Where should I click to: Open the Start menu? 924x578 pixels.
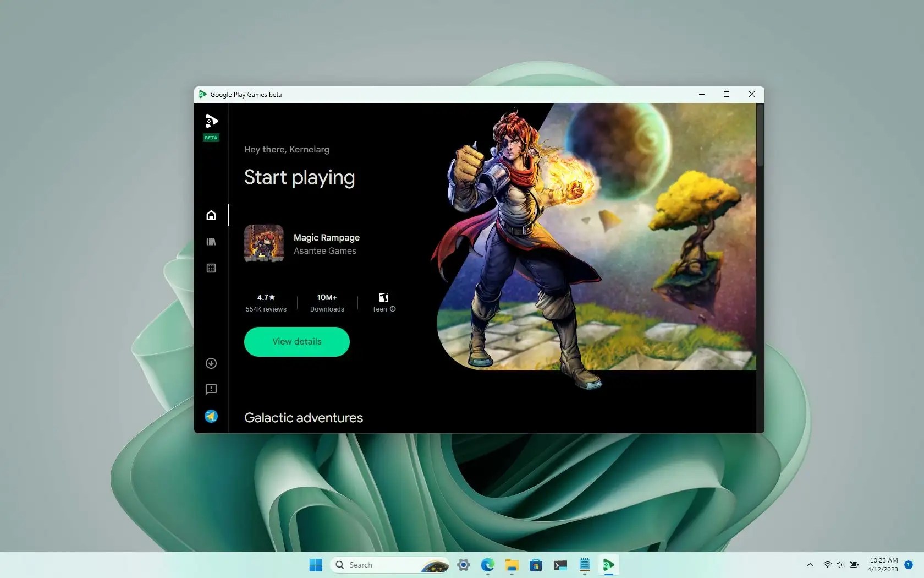(x=315, y=565)
